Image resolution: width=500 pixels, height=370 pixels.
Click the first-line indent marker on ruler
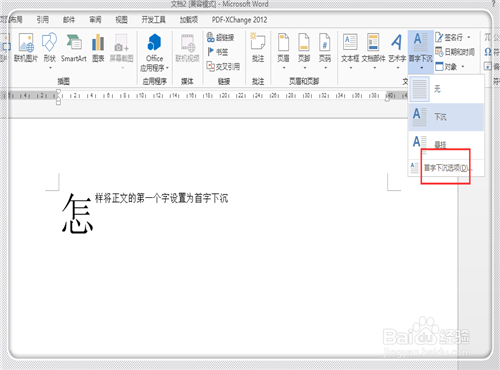(58, 91)
